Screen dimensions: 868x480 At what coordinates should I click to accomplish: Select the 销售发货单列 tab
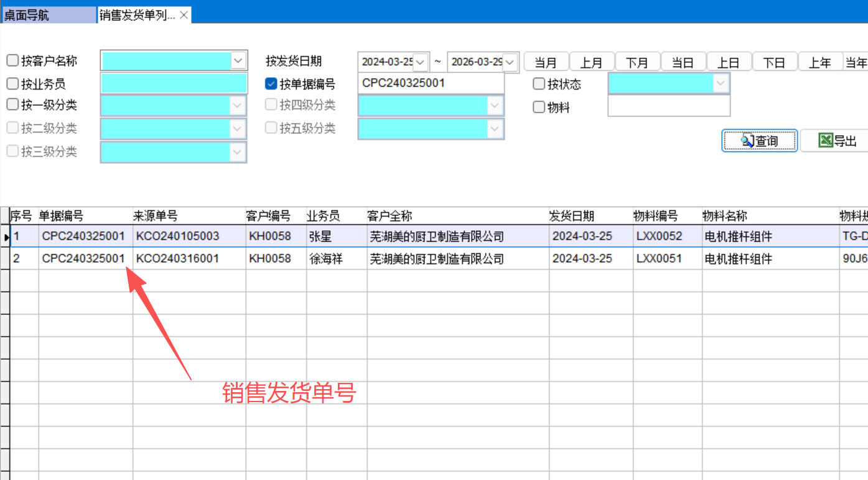[x=137, y=16]
